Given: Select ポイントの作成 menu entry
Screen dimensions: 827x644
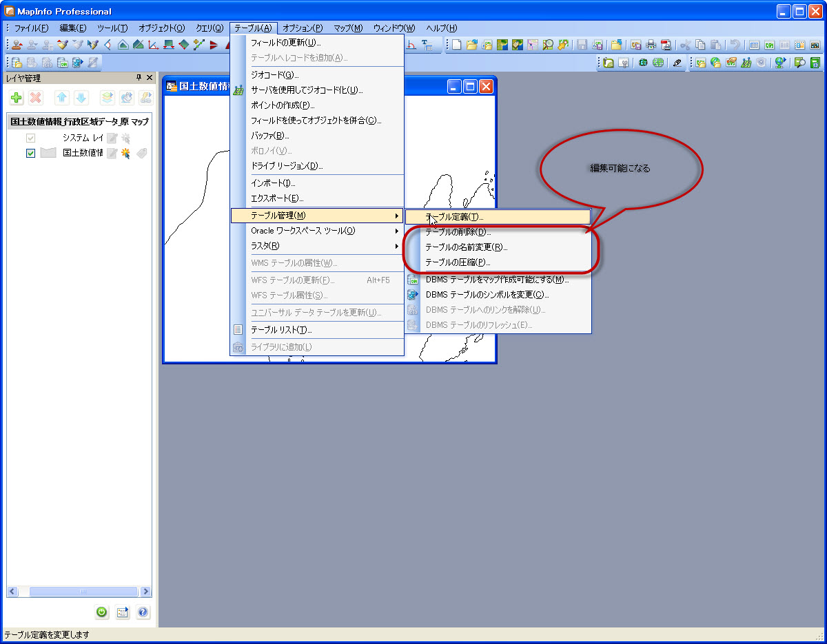Looking at the screenshot, I should pyautogui.click(x=317, y=105).
